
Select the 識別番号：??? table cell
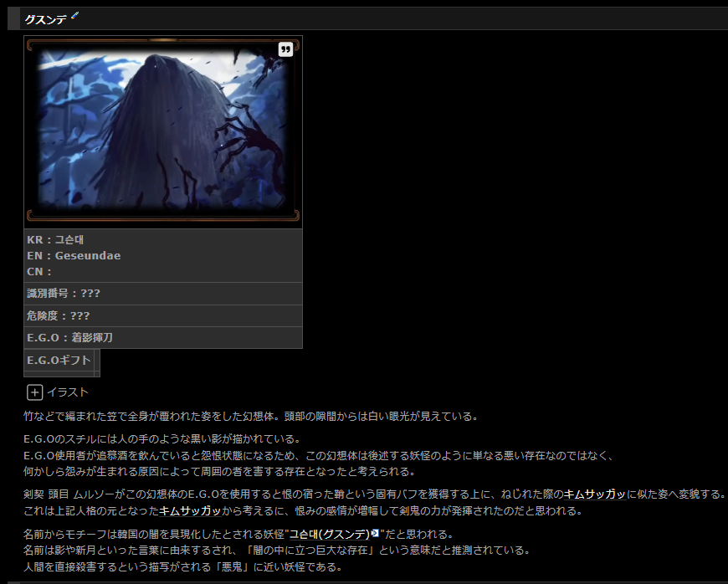click(163, 294)
